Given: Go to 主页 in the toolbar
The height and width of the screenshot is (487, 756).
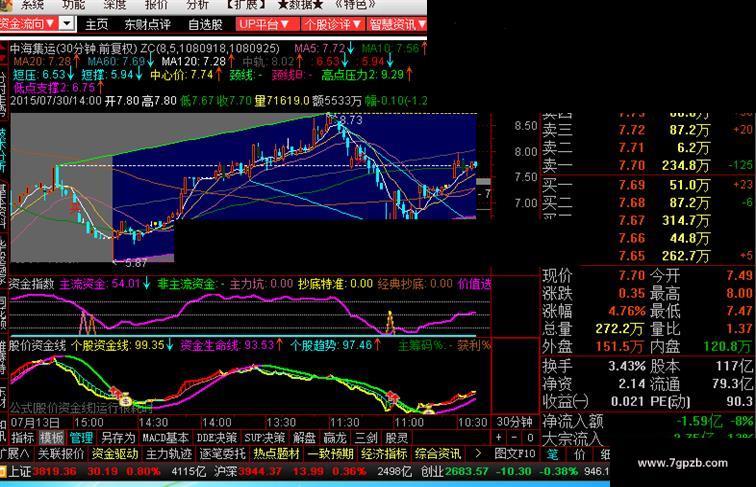Looking at the screenshot, I should (96, 24).
